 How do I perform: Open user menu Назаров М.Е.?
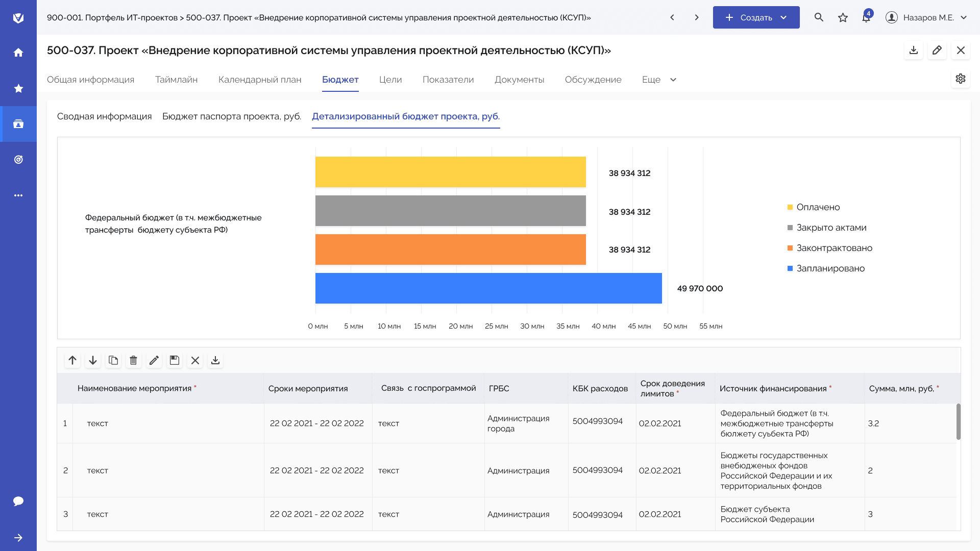pos(927,17)
